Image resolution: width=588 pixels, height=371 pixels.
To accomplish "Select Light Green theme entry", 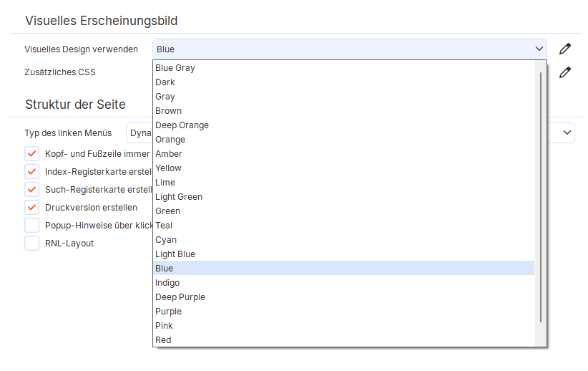I will [179, 197].
